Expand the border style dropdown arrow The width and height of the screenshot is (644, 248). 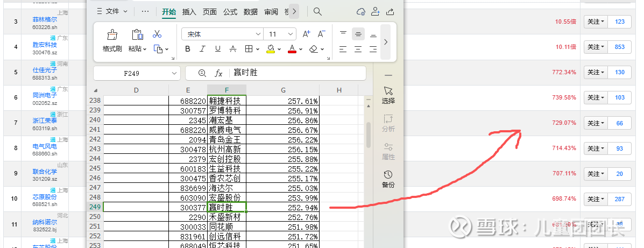257,49
